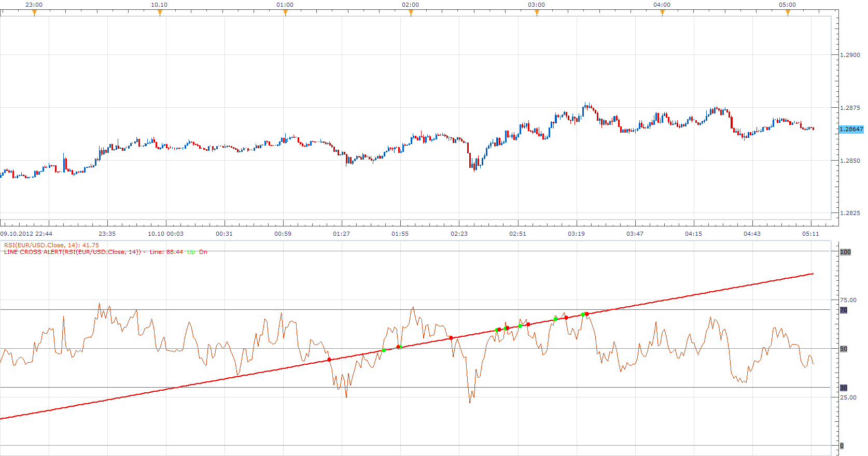This screenshot has height=456, width=868.
Task: Click the 09.10.2012 22:44 date label
Action: [26, 234]
